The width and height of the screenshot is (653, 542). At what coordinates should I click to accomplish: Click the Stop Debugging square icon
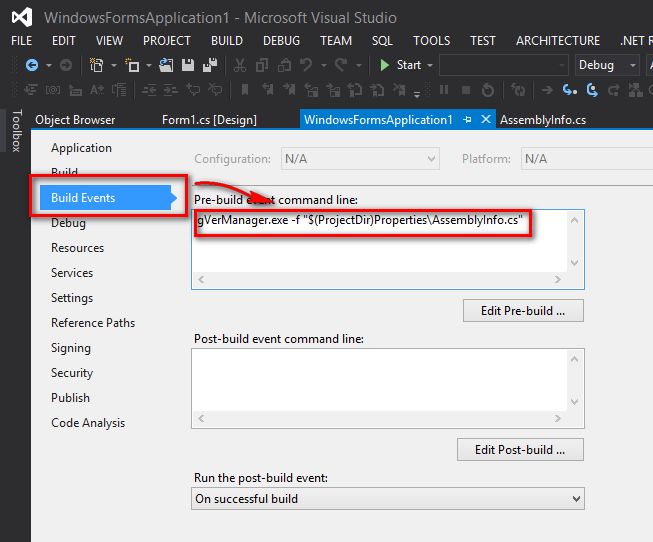466,90
